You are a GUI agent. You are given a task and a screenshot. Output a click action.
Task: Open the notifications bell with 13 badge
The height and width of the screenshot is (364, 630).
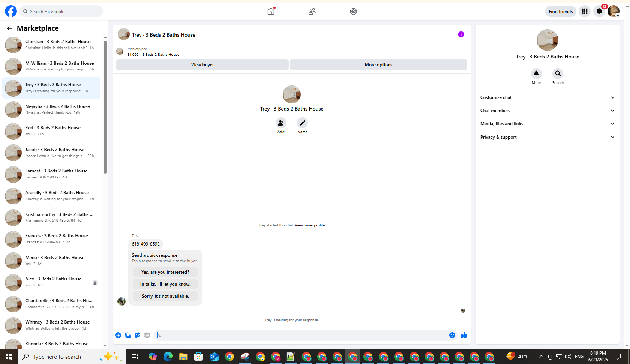599,11
